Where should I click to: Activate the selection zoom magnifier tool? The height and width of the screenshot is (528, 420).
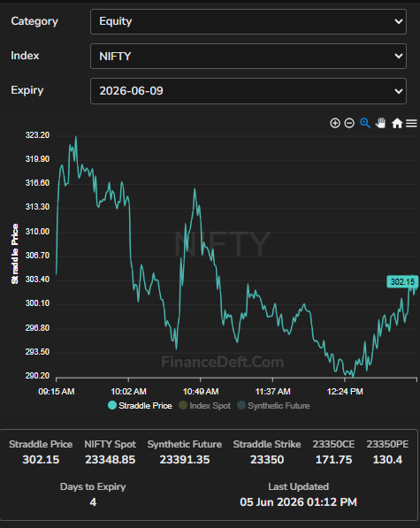(365, 123)
